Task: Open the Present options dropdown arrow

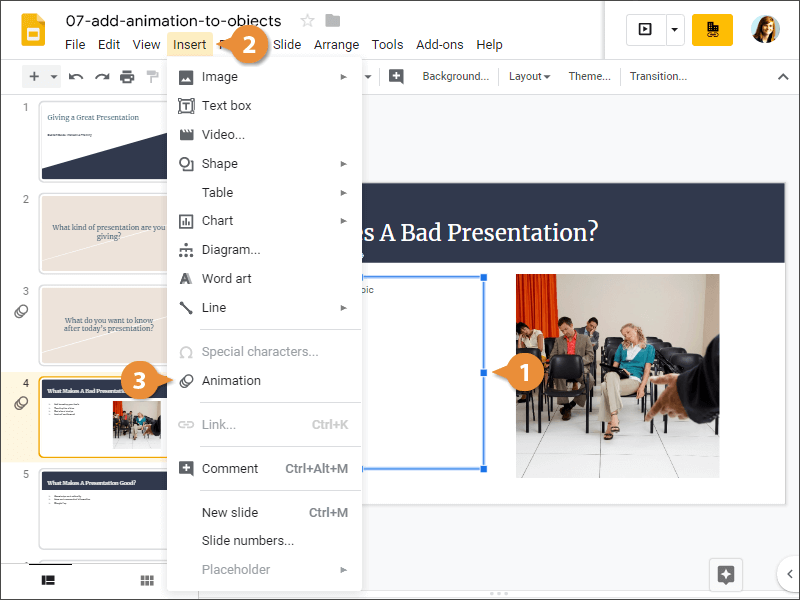Action: tap(674, 30)
